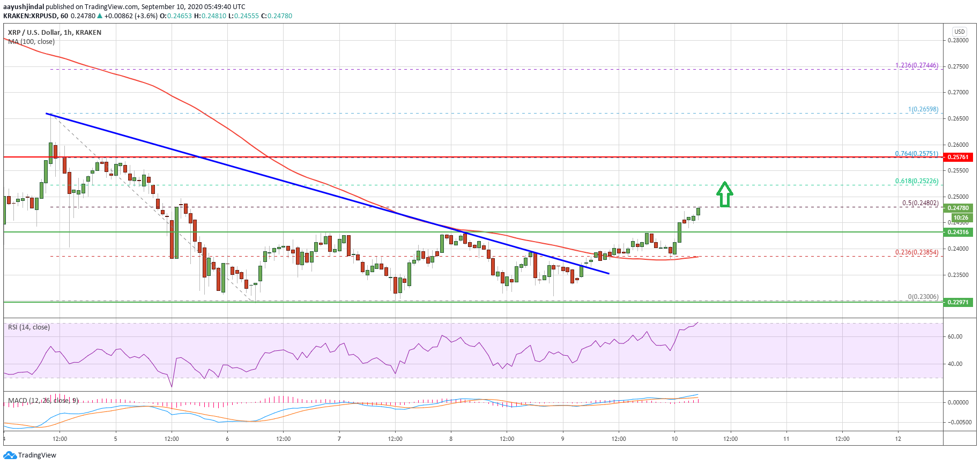Click the RSI (14, close) indicator label
Image resolution: width=980 pixels, height=465 pixels.
[29, 327]
